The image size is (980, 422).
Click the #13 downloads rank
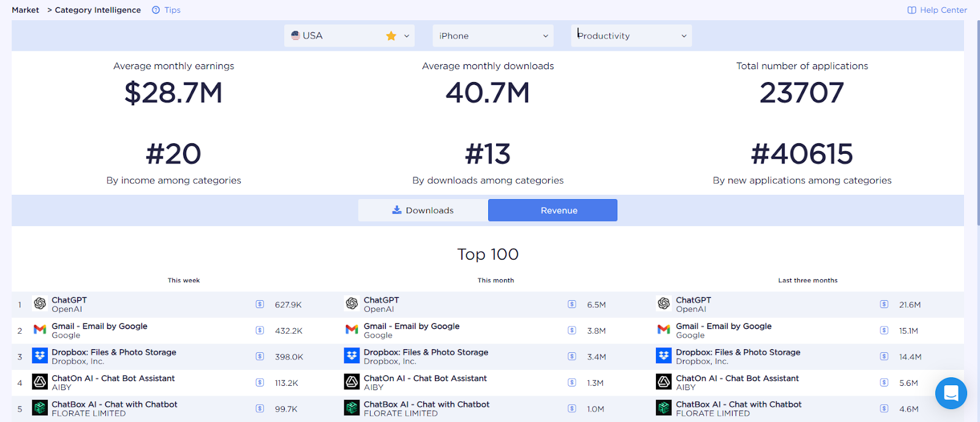click(488, 154)
